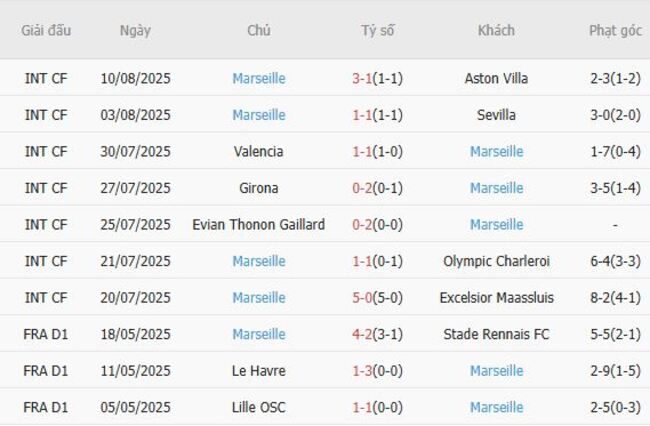
Task: Click Marseille in the Olympic Charleroi row
Action: click(259, 261)
